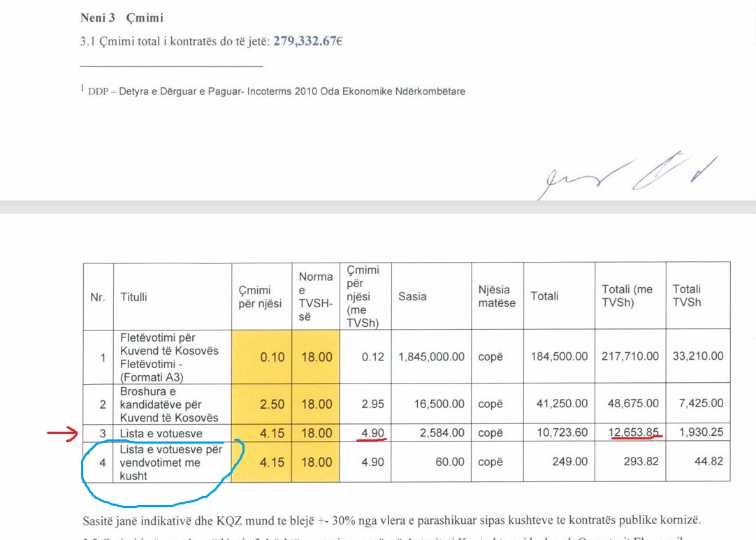The width and height of the screenshot is (756, 540).
Task: Select the quantity cell 1,845,000.00
Action: (431, 357)
